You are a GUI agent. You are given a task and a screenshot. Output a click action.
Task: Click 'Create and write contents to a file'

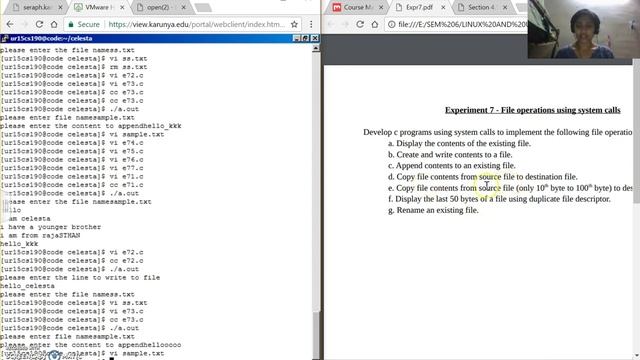pyautogui.click(x=450, y=154)
